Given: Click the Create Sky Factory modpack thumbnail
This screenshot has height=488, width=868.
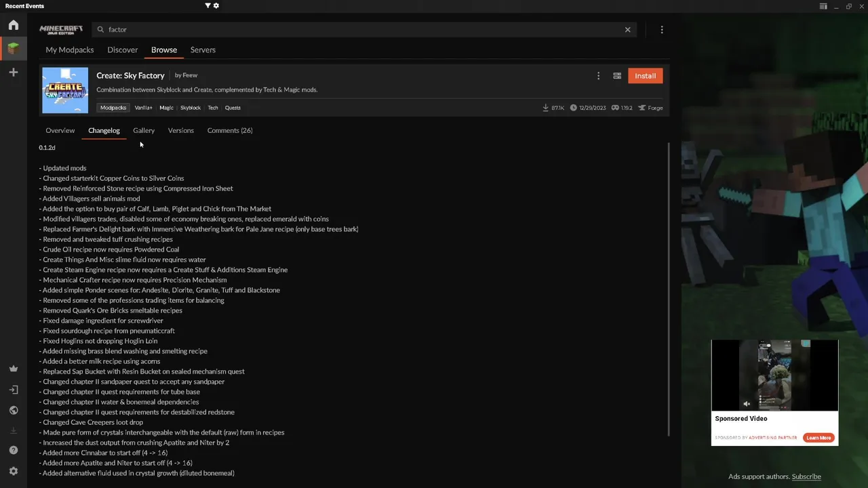Looking at the screenshot, I should tap(65, 90).
